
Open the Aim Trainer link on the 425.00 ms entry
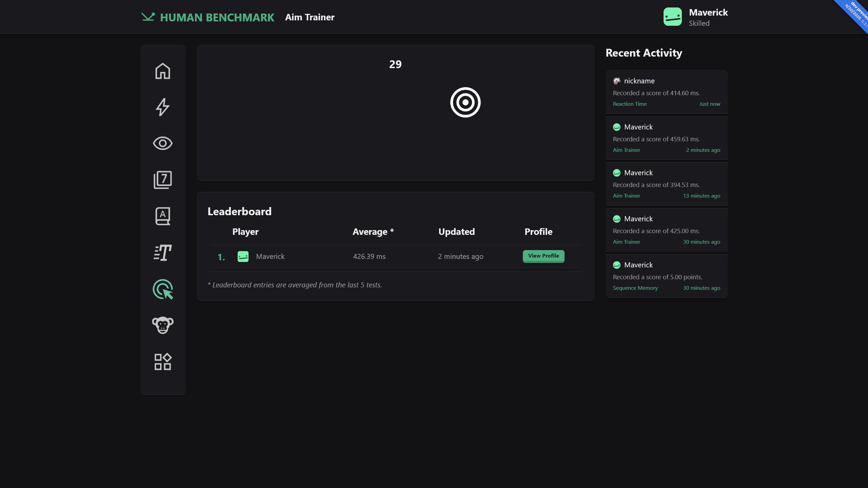coord(626,242)
